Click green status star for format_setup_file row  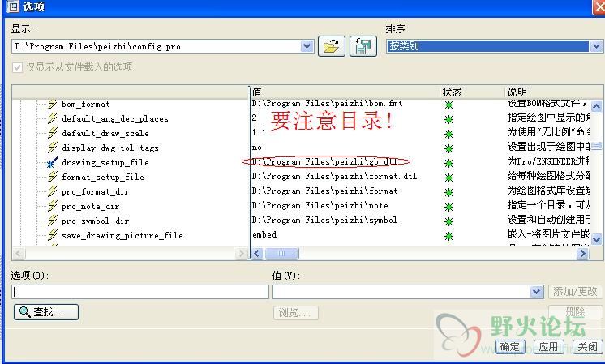point(448,178)
